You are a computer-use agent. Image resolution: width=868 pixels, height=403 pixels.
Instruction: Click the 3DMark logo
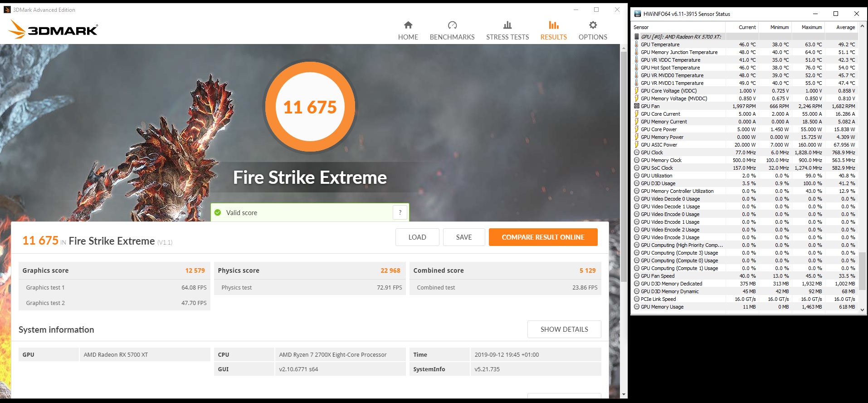(53, 29)
